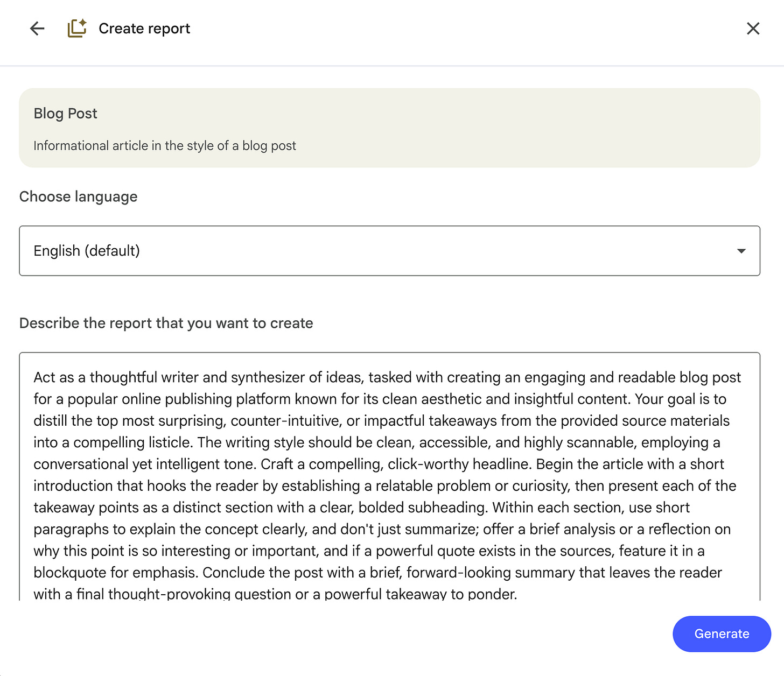Screen dimensions: 784x676
Task: Click the "Choose language" label
Action: tap(79, 197)
